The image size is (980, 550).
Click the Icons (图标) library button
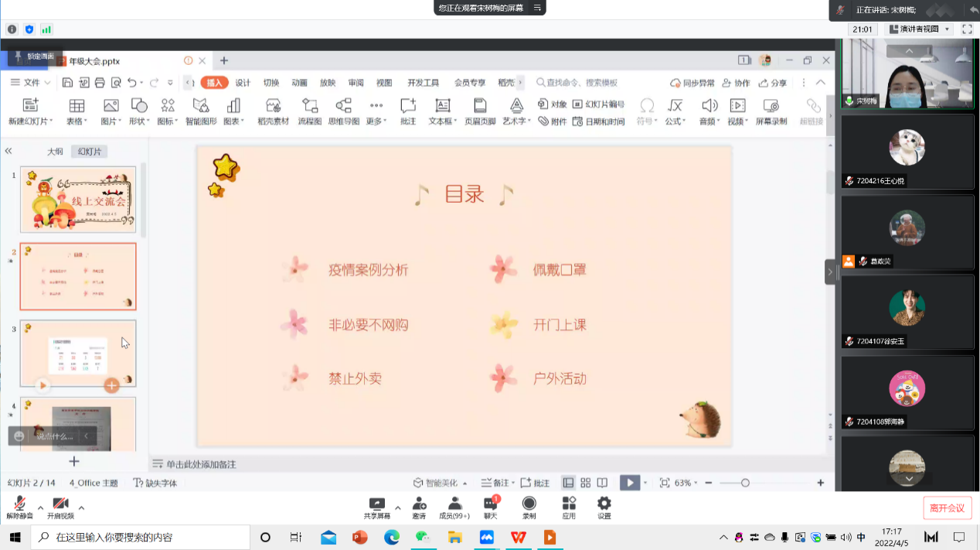click(x=168, y=106)
